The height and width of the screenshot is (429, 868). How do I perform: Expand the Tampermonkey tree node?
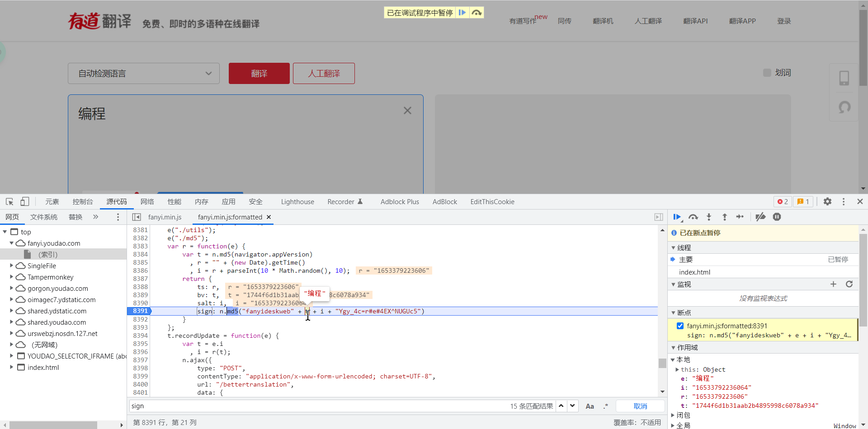[x=12, y=277]
